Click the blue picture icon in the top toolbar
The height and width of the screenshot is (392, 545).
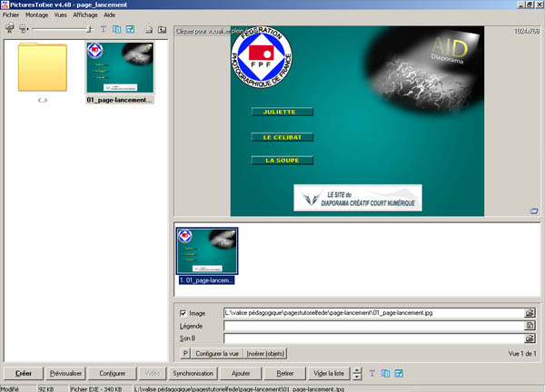click(x=130, y=29)
